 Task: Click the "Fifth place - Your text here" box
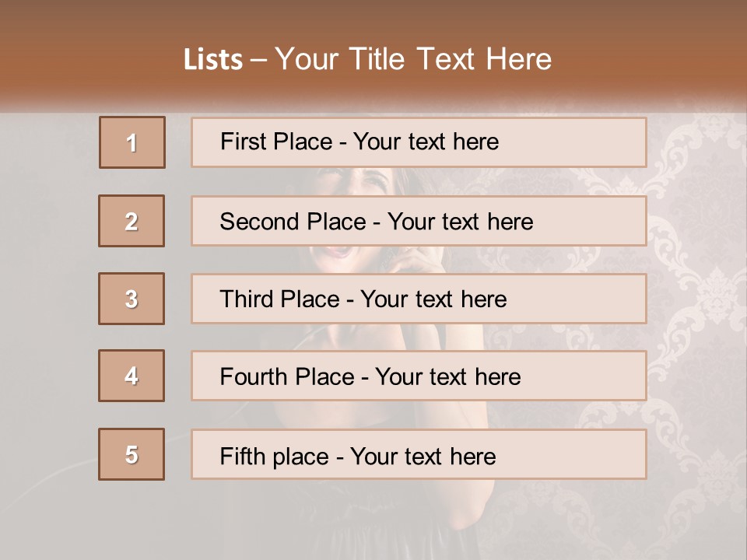[x=419, y=454]
